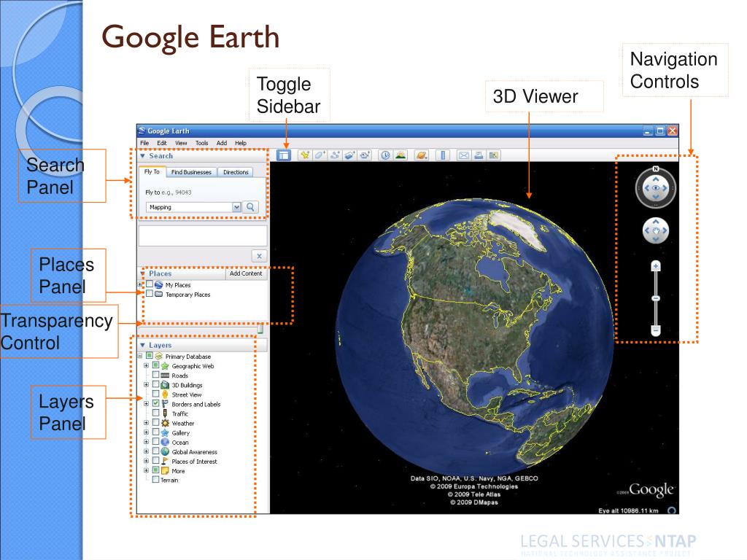Enable the Street View checkbox
Image resolution: width=747 pixels, height=560 pixels.
pyautogui.click(x=155, y=394)
